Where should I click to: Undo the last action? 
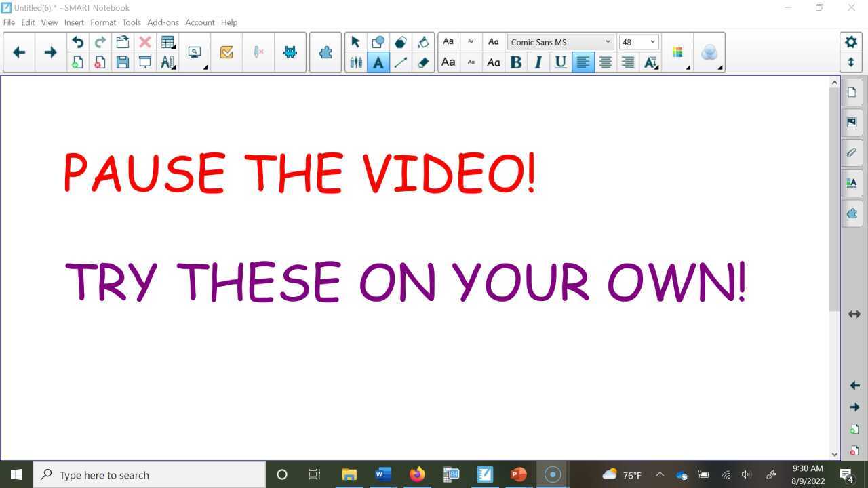(x=77, y=41)
